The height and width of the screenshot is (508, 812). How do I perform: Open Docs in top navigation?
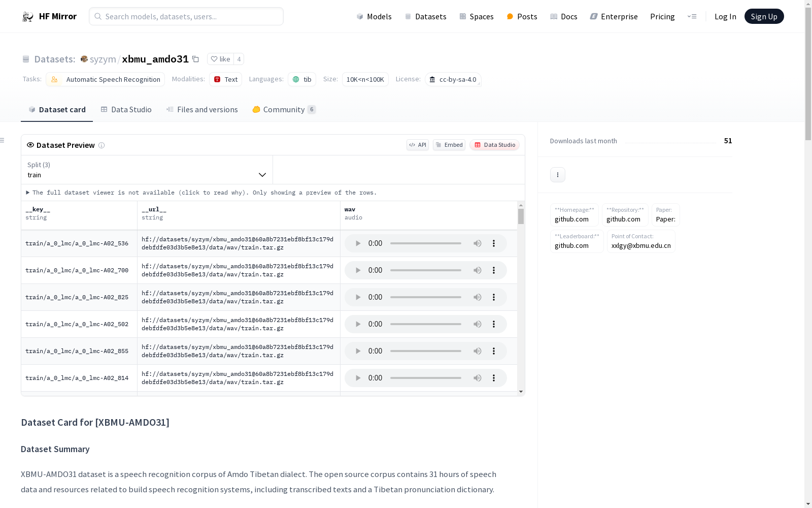pyautogui.click(x=564, y=16)
